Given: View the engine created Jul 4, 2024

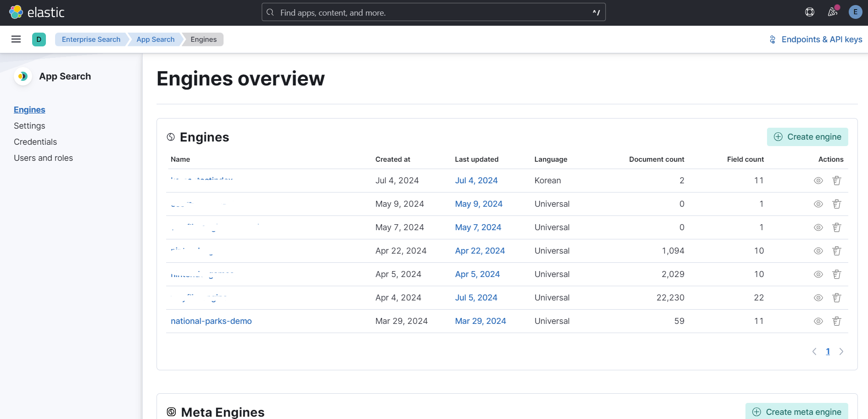Looking at the screenshot, I should click(x=818, y=181).
